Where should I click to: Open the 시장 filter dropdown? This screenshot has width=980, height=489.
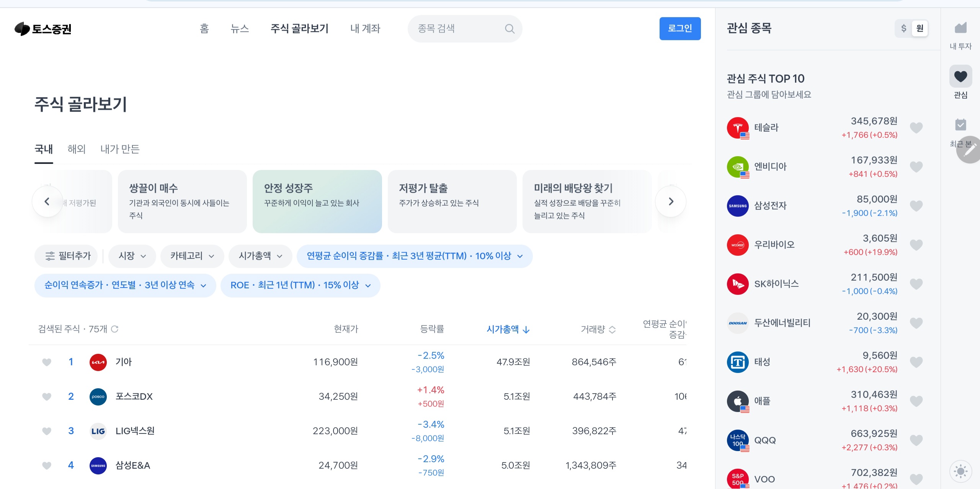pos(132,256)
